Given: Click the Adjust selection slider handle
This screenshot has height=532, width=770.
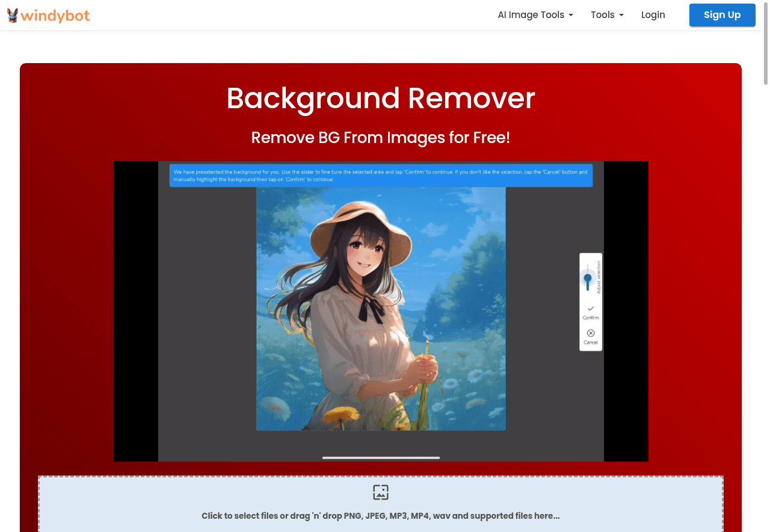Looking at the screenshot, I should click(x=588, y=278).
